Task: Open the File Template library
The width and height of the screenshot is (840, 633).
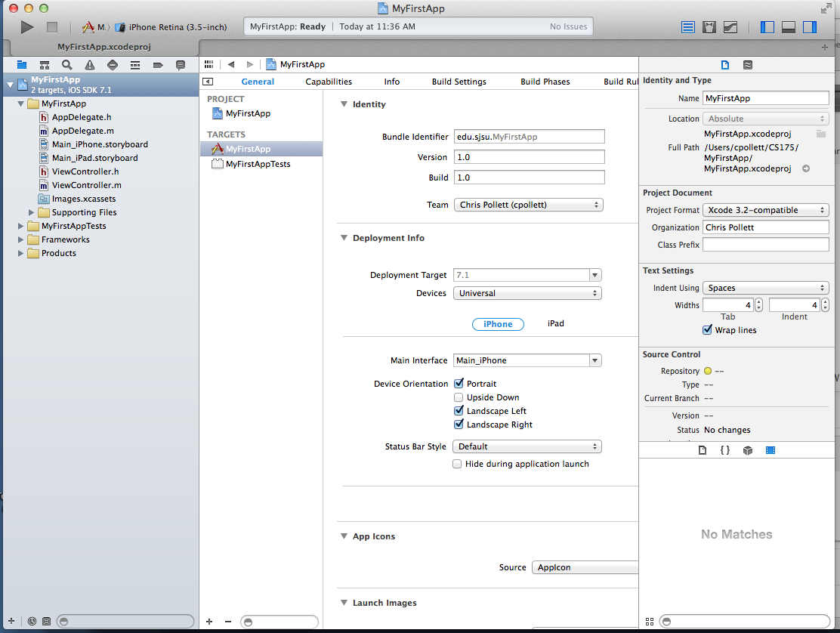Action: [703, 450]
